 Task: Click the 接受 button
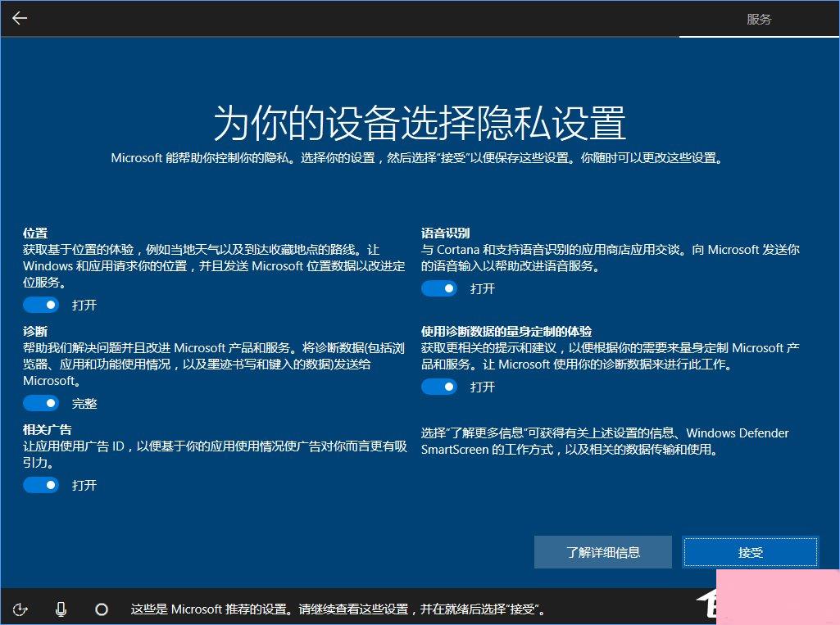(x=750, y=551)
